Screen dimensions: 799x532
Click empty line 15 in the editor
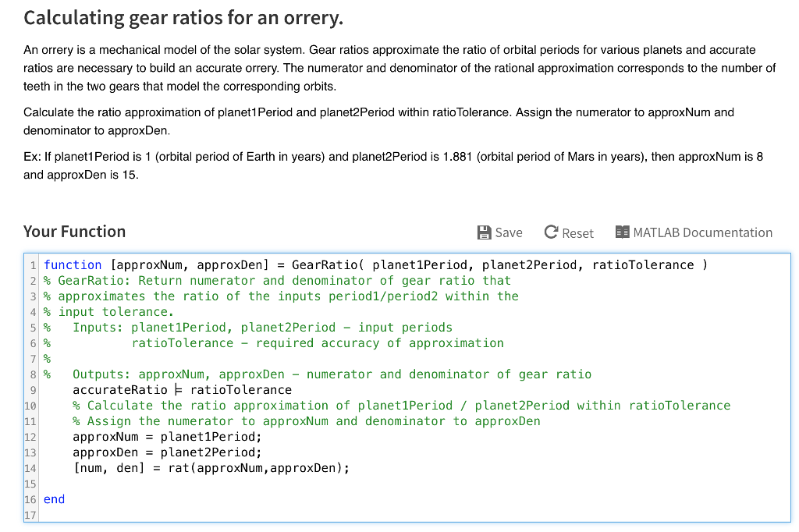[414, 484]
